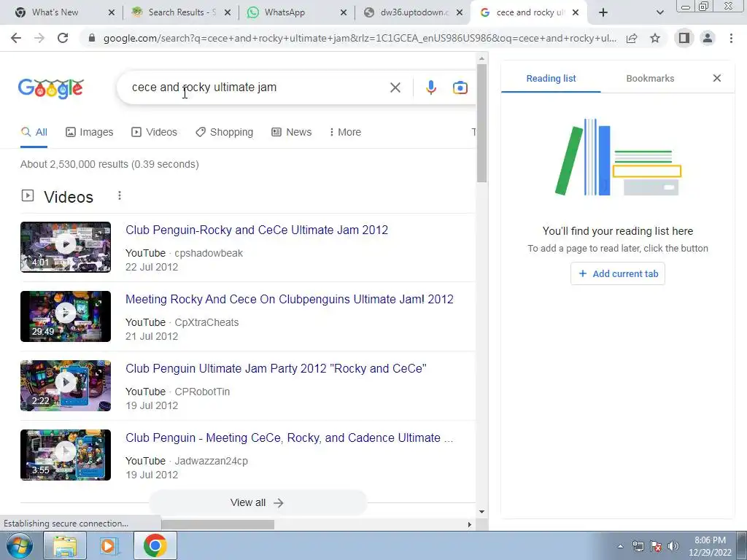Open the tab search dropdown arrow
The height and width of the screenshot is (560, 747).
[659, 12]
